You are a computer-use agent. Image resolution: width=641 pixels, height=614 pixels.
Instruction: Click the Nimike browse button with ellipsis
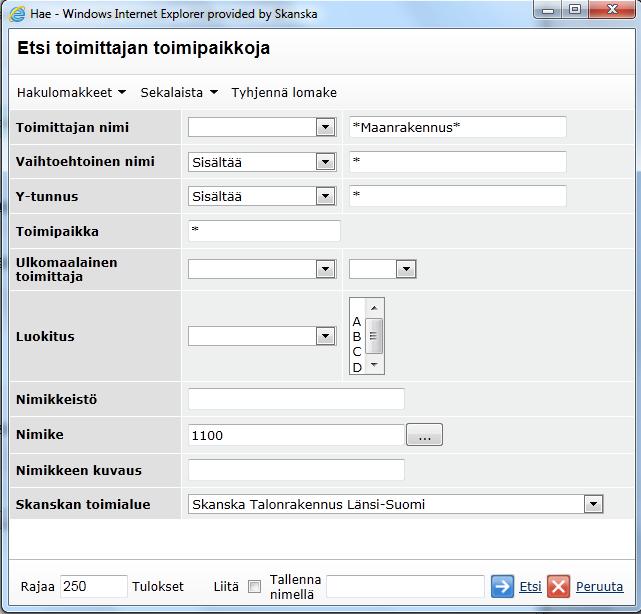coord(424,435)
